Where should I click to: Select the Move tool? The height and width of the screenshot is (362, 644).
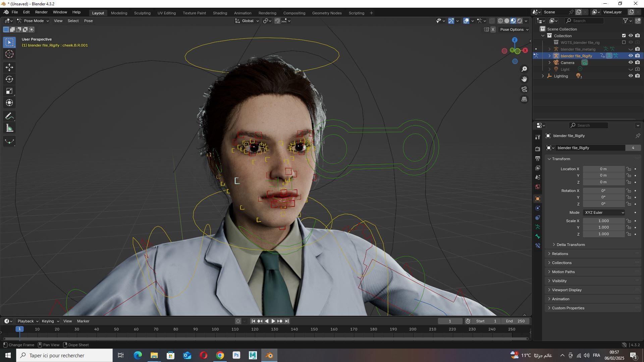[9, 67]
